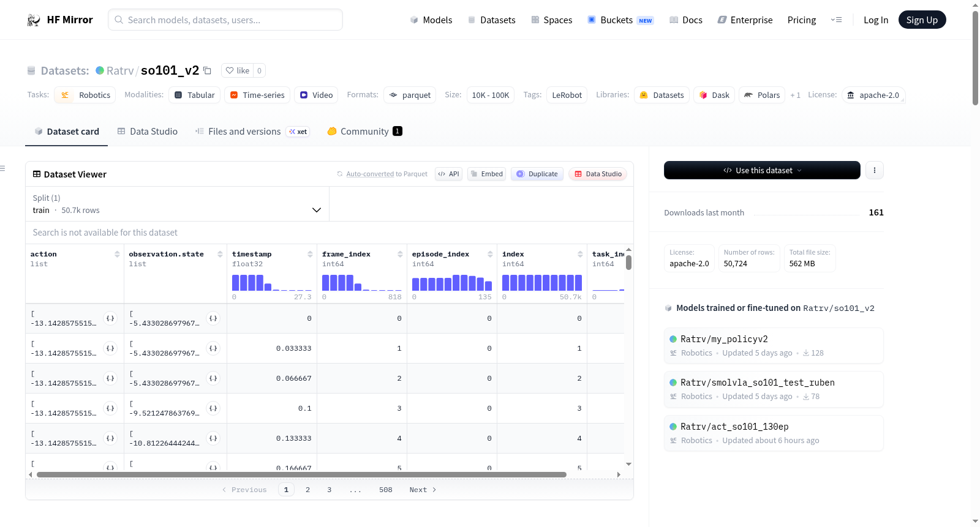Viewport: 980px width, 527px height.
Task: Click the search models input field
Action: tap(225, 20)
